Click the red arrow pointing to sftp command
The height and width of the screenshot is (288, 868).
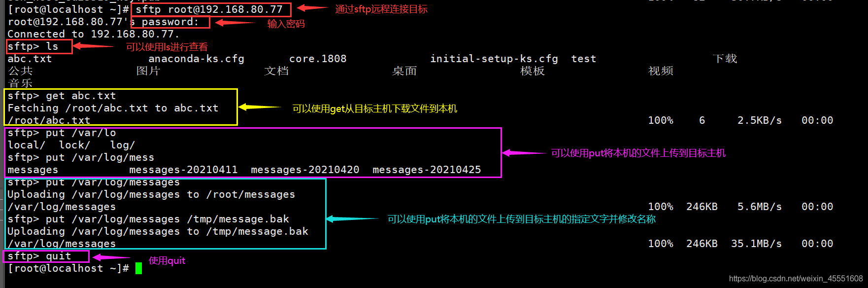click(x=313, y=8)
